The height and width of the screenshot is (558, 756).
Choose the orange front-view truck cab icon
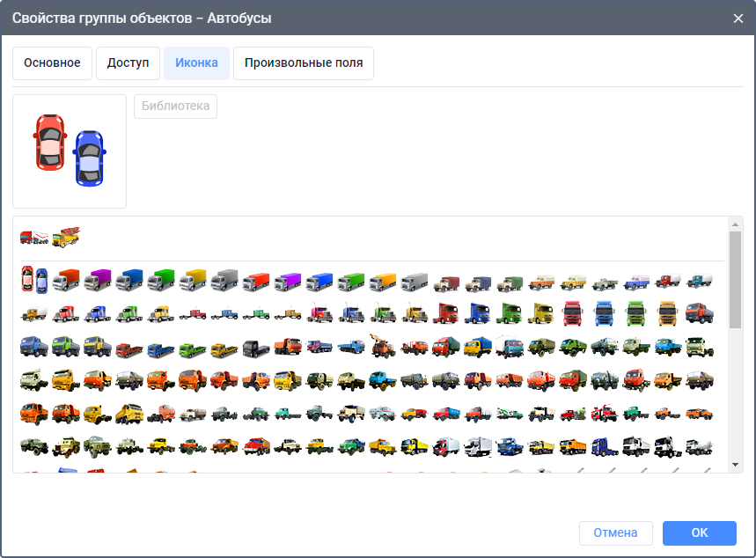click(668, 313)
